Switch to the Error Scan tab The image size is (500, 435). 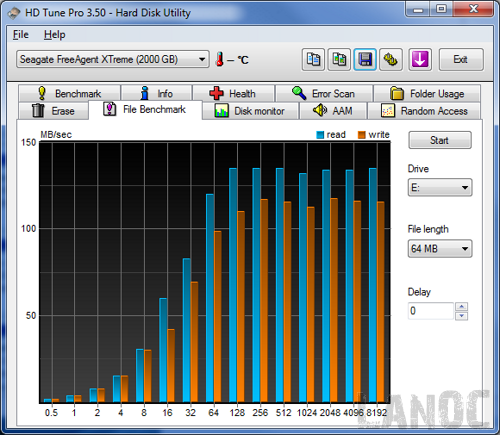coord(324,93)
